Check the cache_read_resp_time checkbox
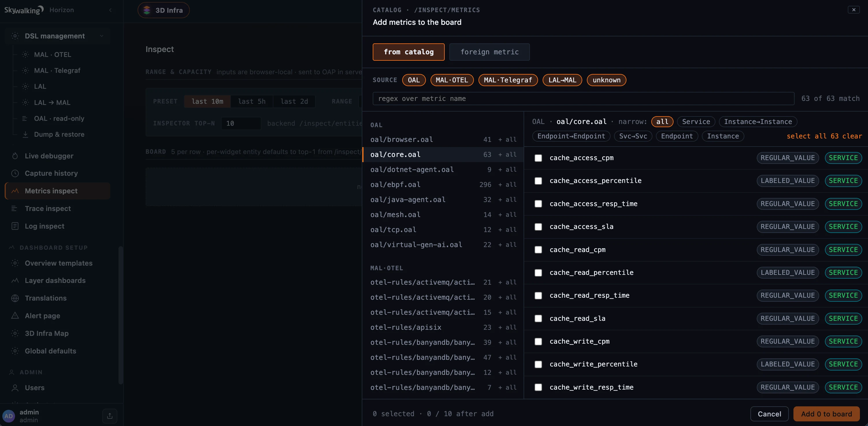 click(538, 295)
